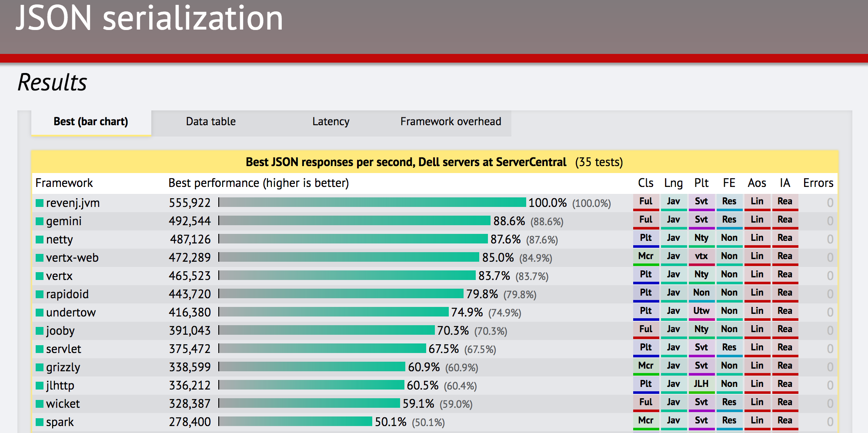Click the Jav language tag for spark

coord(673,421)
